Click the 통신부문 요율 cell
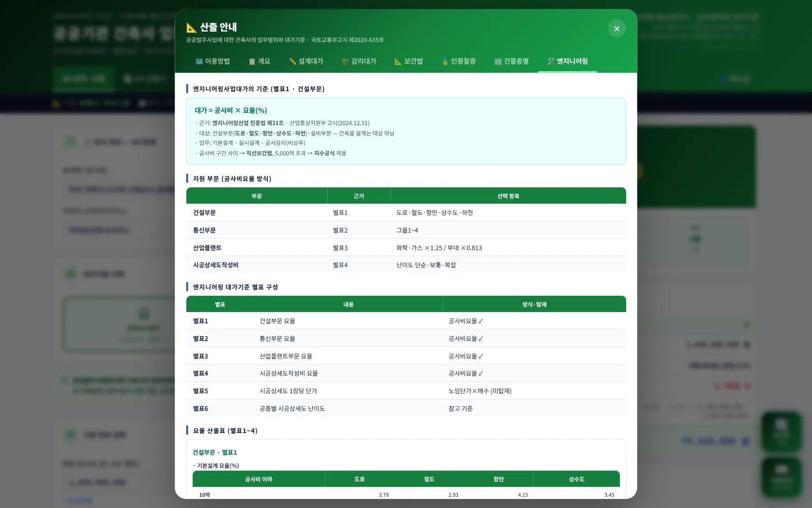Screen dimensions: 812x508 pyautogui.click(x=277, y=339)
